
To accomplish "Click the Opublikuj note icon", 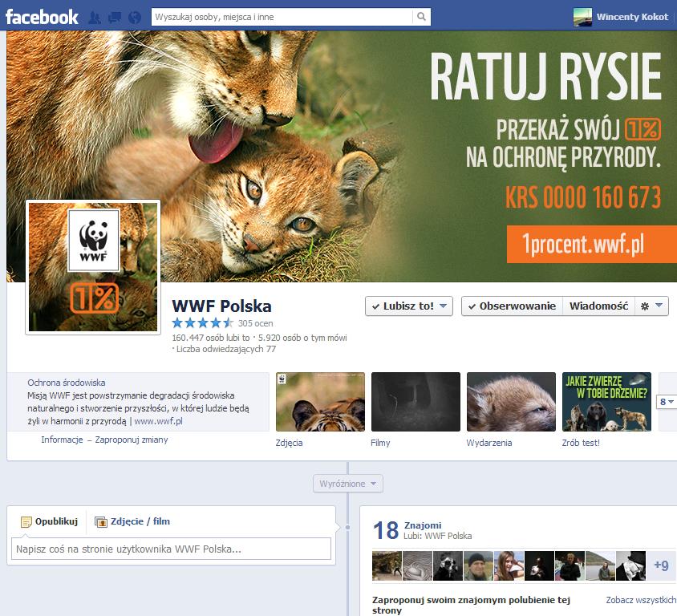I will [26, 522].
